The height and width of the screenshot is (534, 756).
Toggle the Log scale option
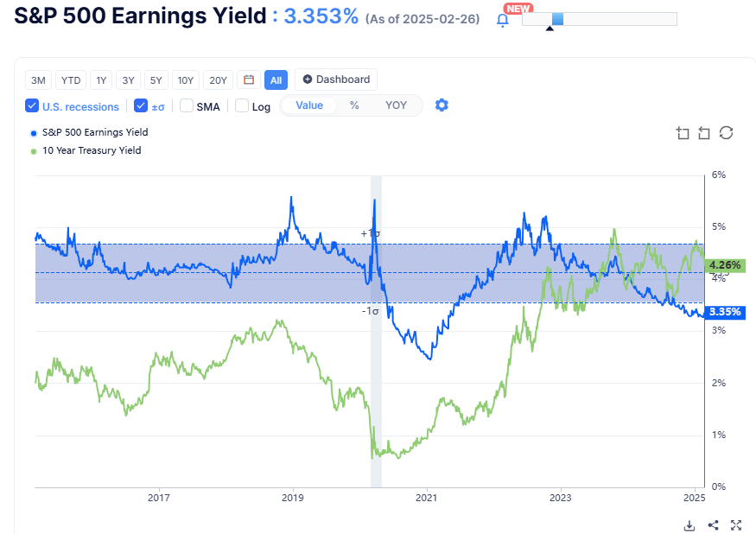click(241, 105)
